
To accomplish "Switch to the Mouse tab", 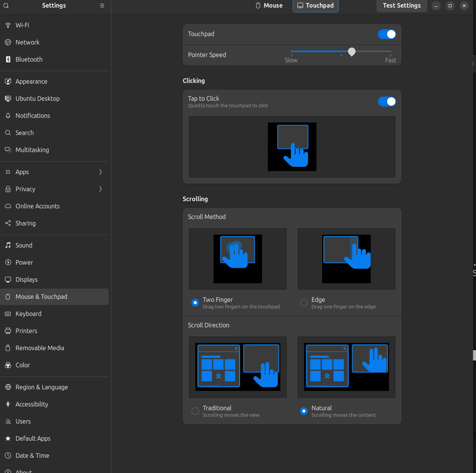I will pyautogui.click(x=269, y=6).
